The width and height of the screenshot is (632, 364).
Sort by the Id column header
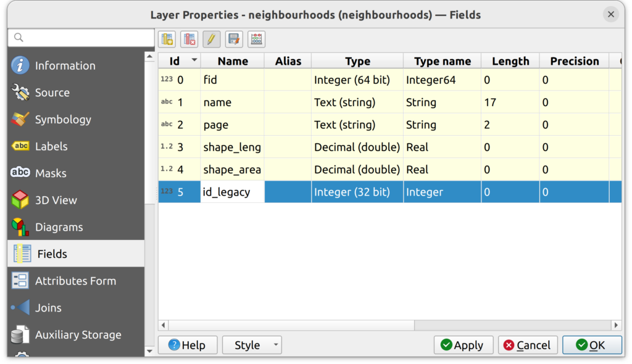179,61
